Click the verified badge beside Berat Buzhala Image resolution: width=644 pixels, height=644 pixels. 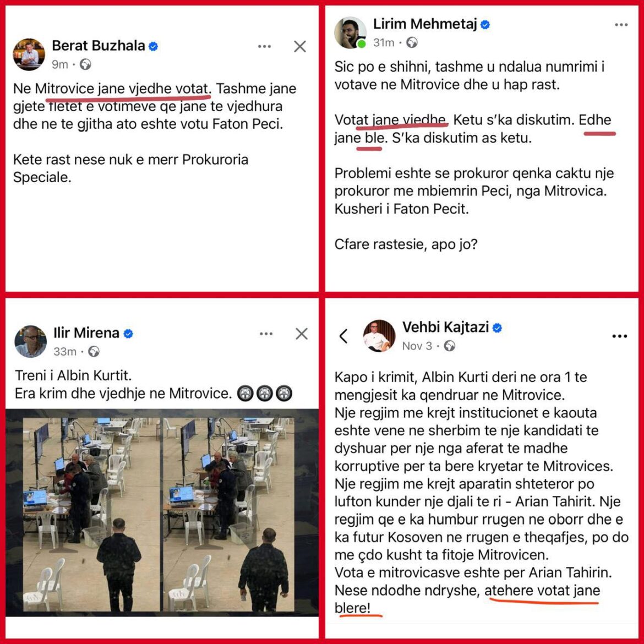(153, 46)
